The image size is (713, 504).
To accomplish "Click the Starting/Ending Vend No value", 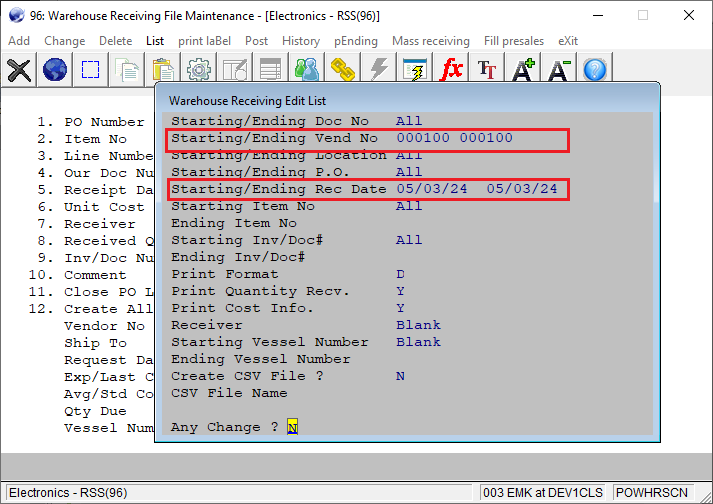I will [454, 138].
